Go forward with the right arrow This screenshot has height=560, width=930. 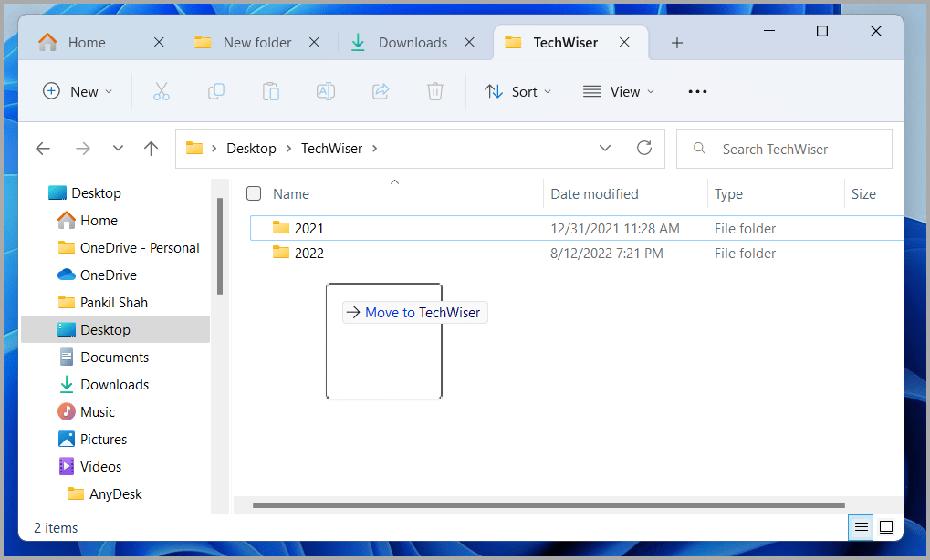[83, 148]
